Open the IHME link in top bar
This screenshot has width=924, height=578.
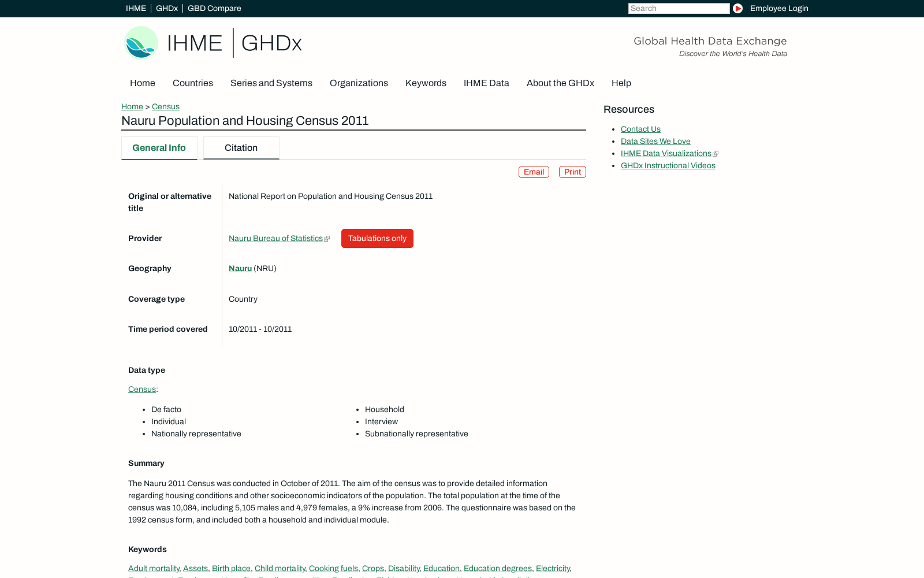click(136, 8)
